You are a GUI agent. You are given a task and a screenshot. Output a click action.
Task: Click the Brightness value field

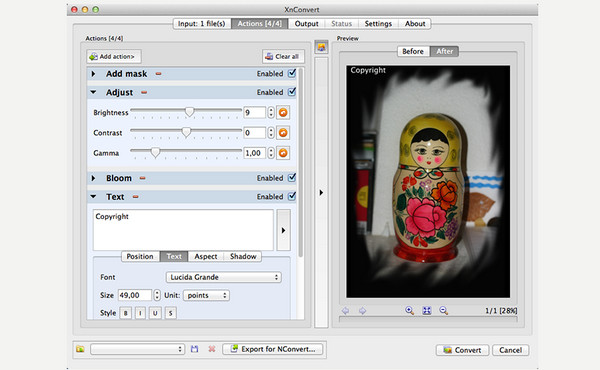click(x=255, y=112)
